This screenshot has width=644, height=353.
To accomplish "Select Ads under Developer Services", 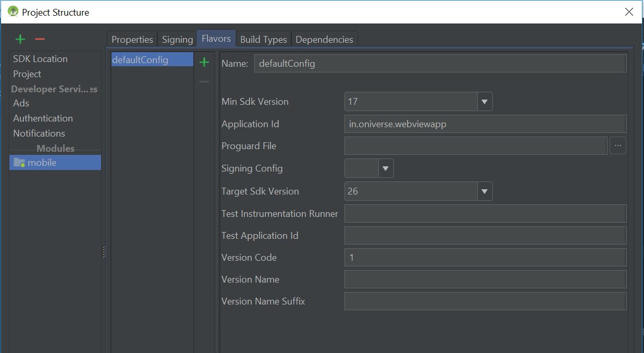I will coord(21,103).
